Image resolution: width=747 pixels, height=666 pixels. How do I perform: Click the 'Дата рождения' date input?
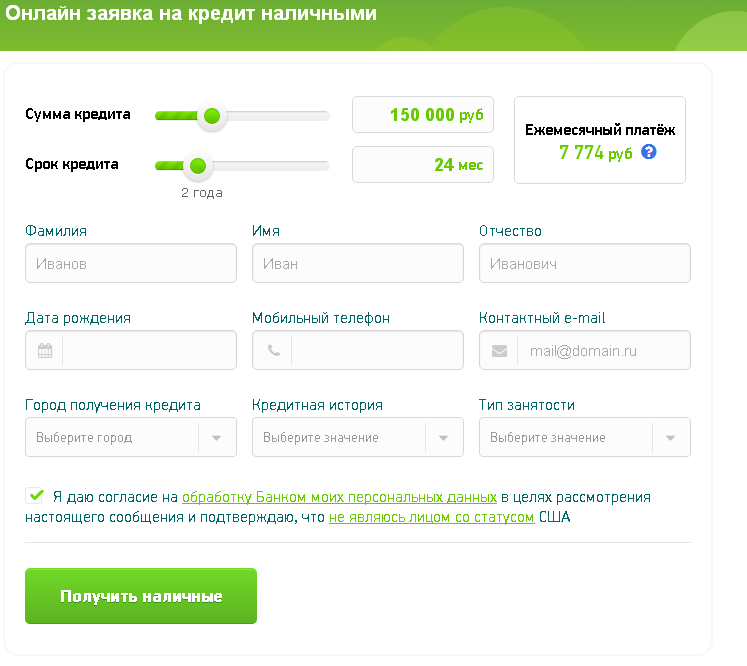[148, 351]
